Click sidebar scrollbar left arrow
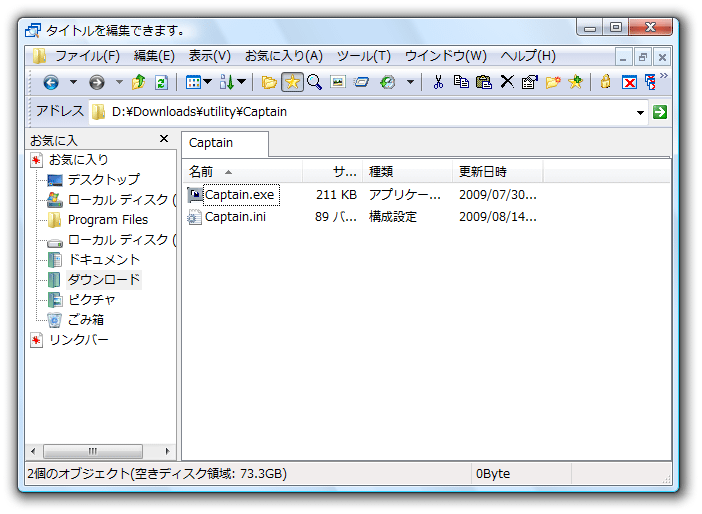This screenshot has height=514, width=702. click(x=33, y=451)
